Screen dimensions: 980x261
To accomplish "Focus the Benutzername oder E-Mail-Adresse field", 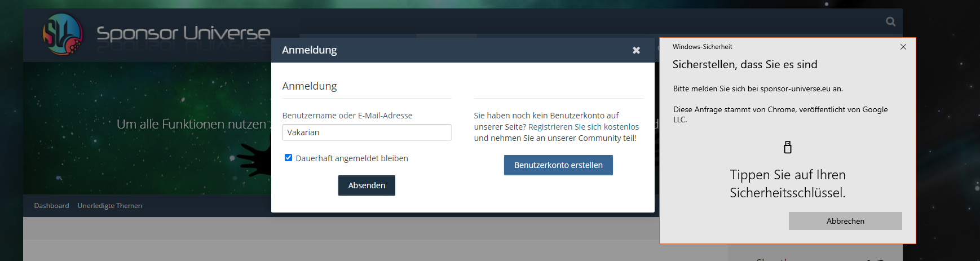I will [x=367, y=132].
